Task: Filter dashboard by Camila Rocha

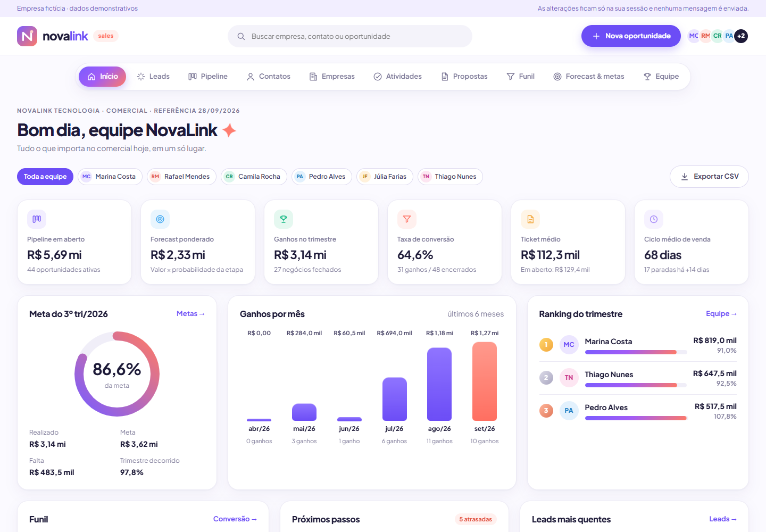Action: 254,177
